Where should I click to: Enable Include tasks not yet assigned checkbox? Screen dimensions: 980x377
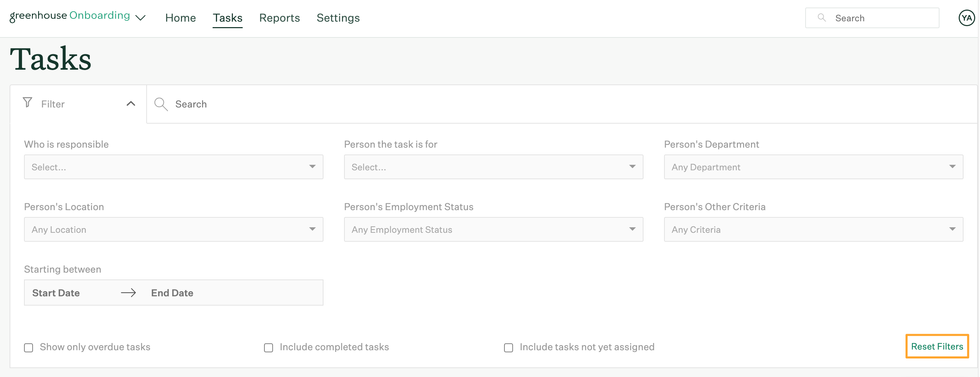[x=508, y=346]
